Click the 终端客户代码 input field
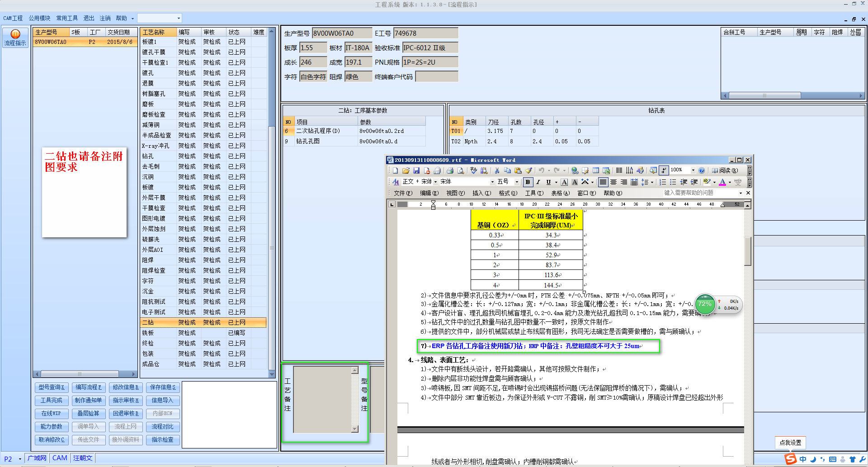 click(437, 77)
